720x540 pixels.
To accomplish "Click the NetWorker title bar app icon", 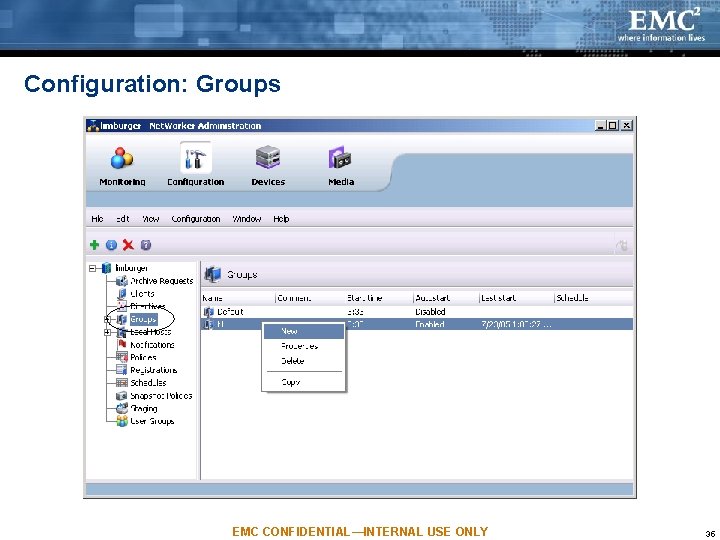I will (x=93, y=125).
